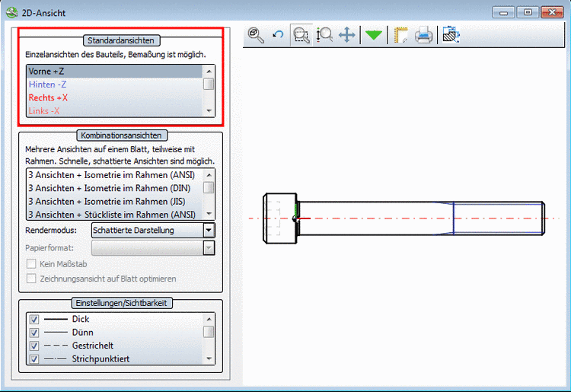Image resolution: width=571 pixels, height=392 pixels.
Task: Uncheck the 'Strichpunktiert' line checkbox
Action: coord(34,359)
